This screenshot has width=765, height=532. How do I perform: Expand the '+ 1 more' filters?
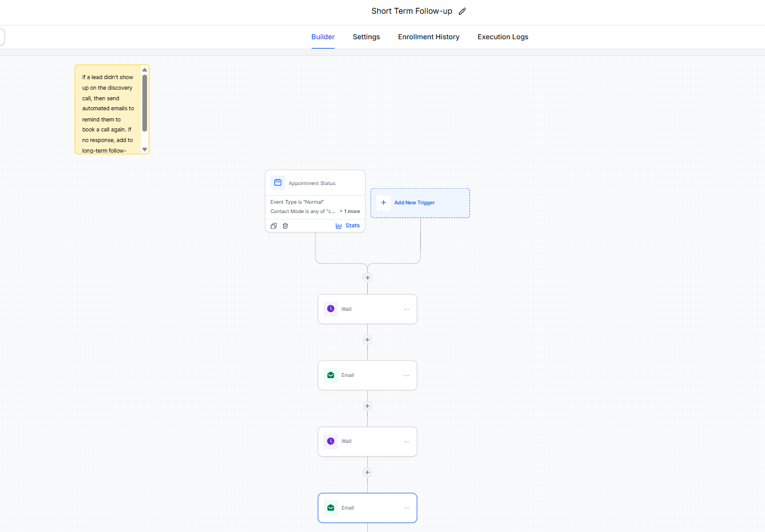[x=350, y=211]
